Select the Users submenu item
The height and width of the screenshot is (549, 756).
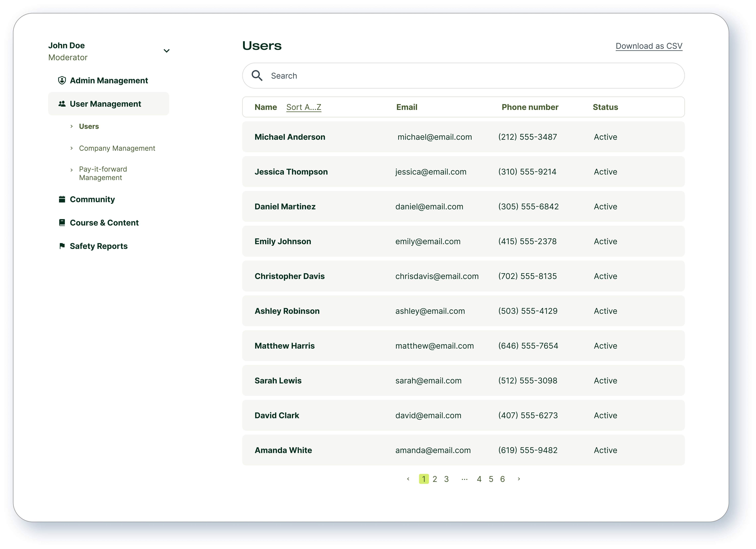89,126
